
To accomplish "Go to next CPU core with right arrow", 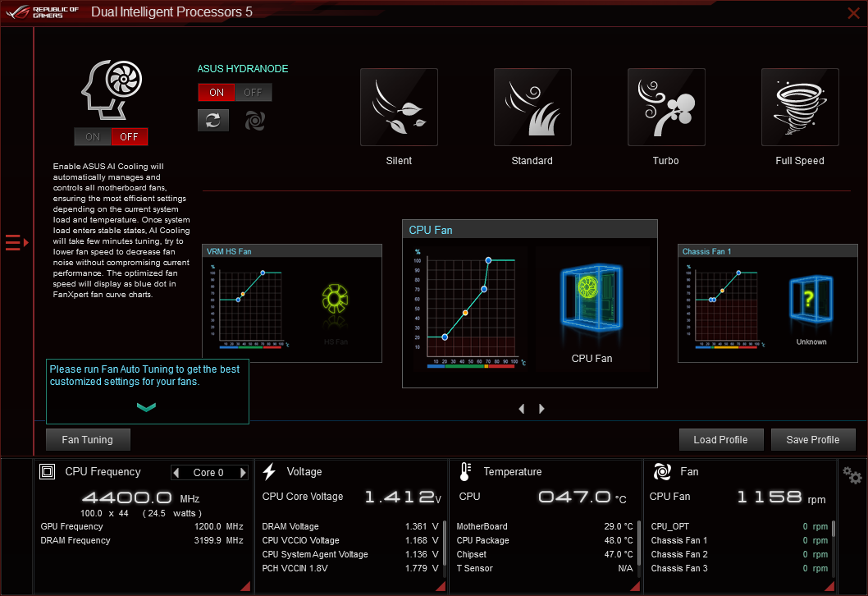I will pyautogui.click(x=243, y=473).
